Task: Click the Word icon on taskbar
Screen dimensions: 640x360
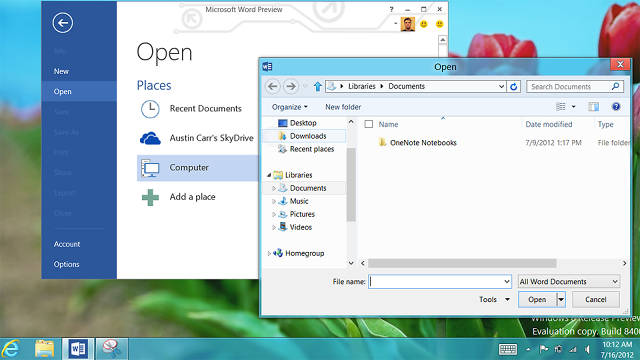Action: (78, 349)
